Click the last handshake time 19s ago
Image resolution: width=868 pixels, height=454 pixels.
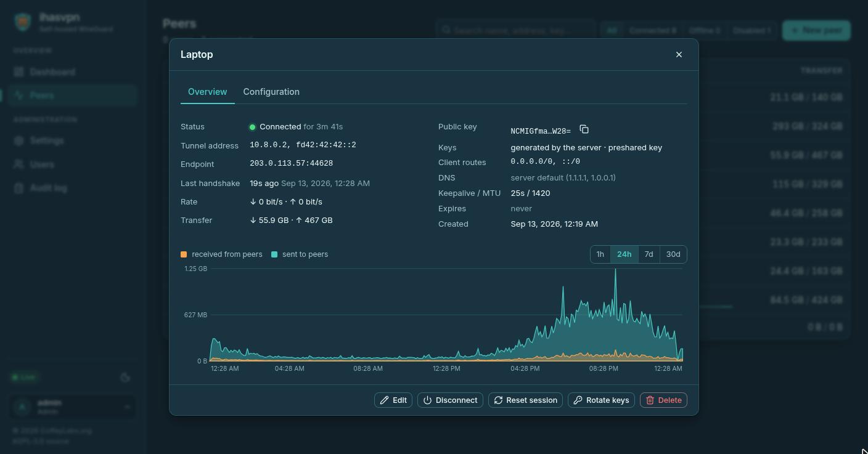click(x=264, y=183)
